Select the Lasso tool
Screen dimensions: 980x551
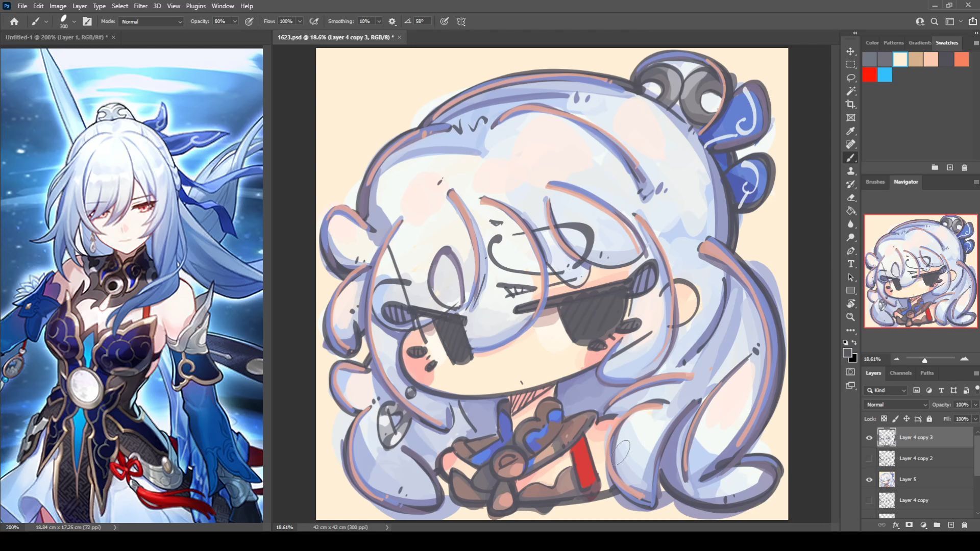850,78
